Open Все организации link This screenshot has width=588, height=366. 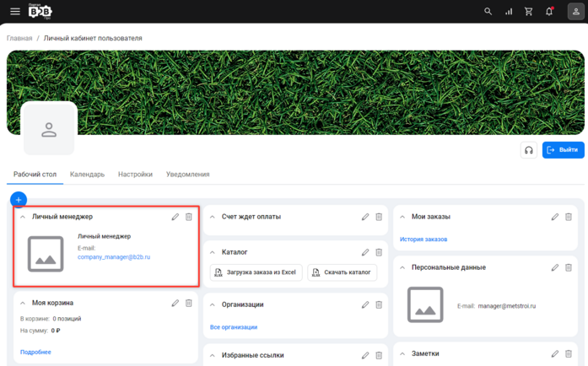tap(234, 327)
